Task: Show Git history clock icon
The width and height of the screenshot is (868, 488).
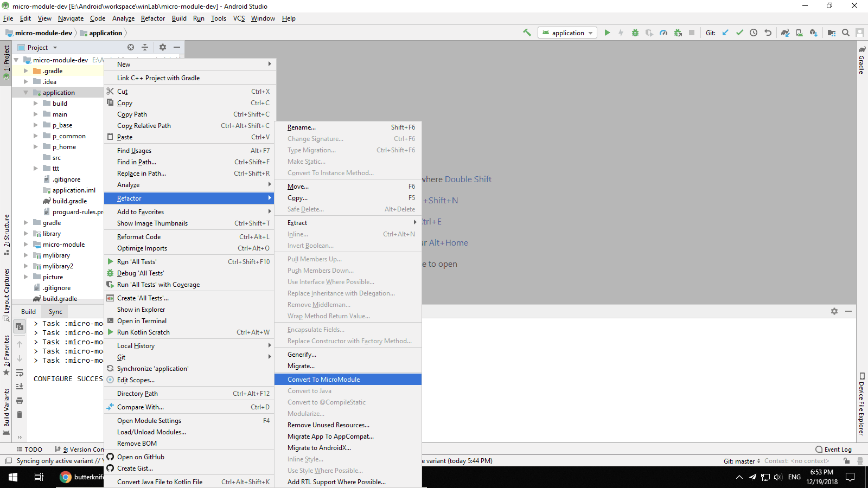Action: [754, 33]
